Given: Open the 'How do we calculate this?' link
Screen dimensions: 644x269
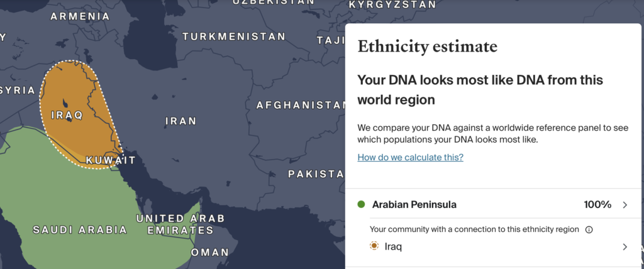Looking at the screenshot, I should 410,157.
